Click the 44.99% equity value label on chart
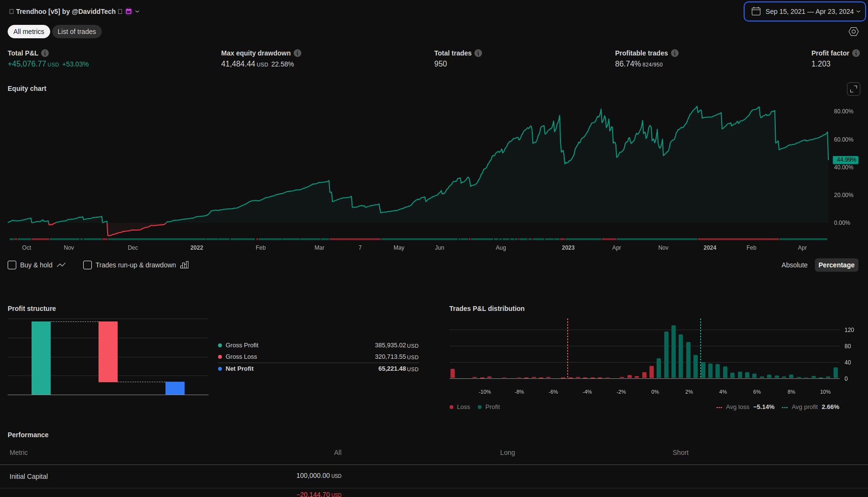 coord(846,160)
